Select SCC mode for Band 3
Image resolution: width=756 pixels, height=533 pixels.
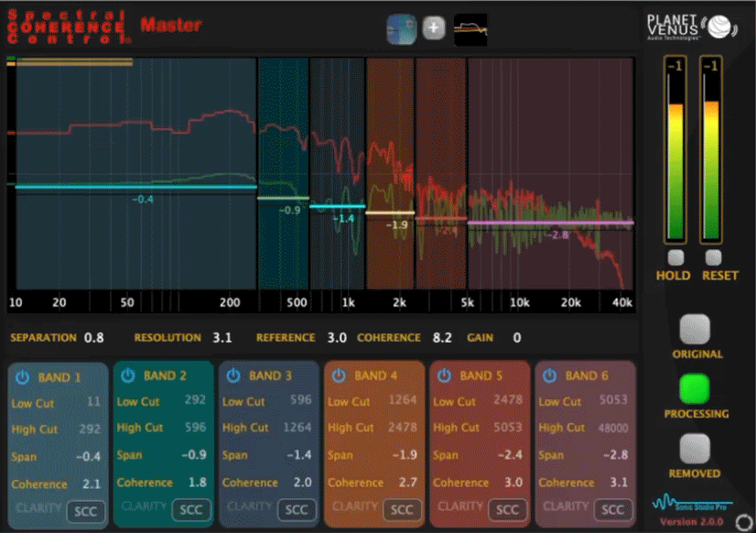[x=297, y=510]
